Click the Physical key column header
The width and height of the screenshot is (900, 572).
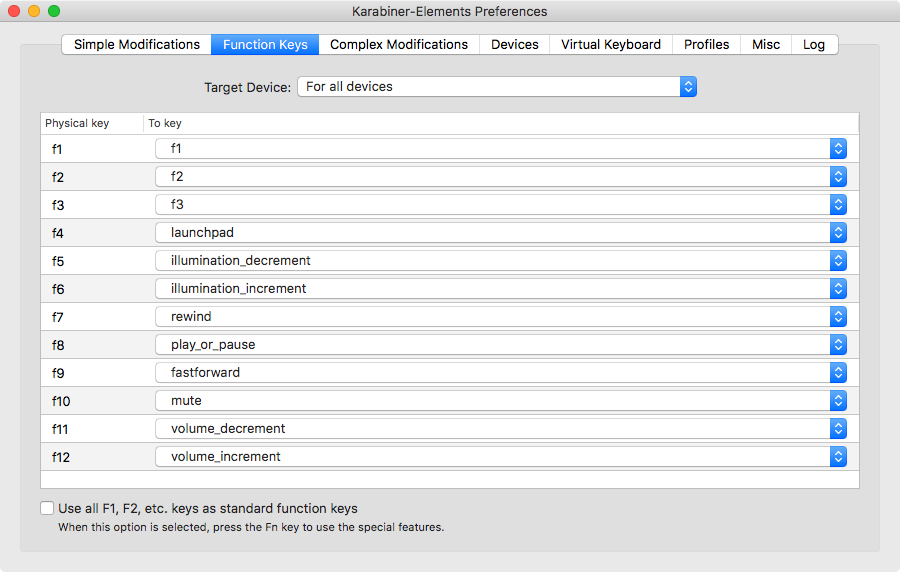[x=78, y=124]
